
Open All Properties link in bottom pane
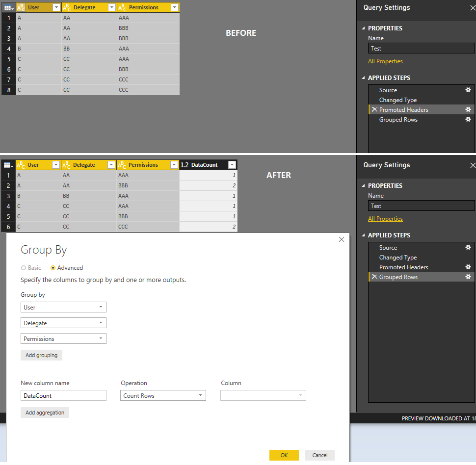[385, 219]
